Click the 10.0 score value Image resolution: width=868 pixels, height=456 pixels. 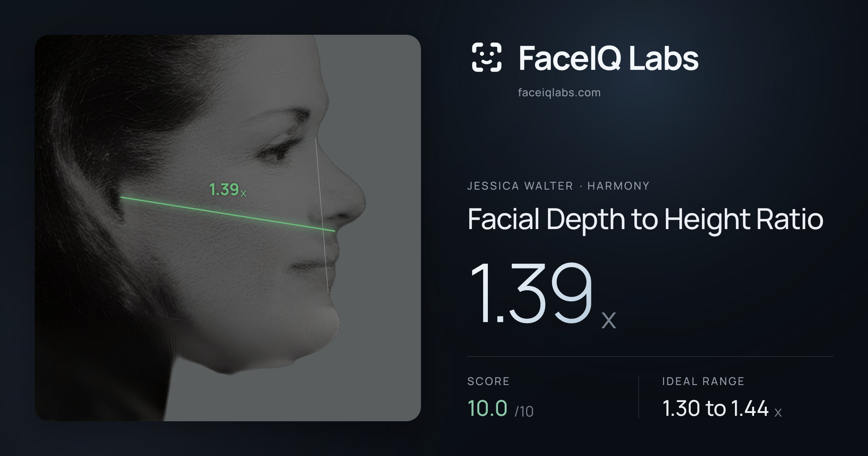click(487, 408)
